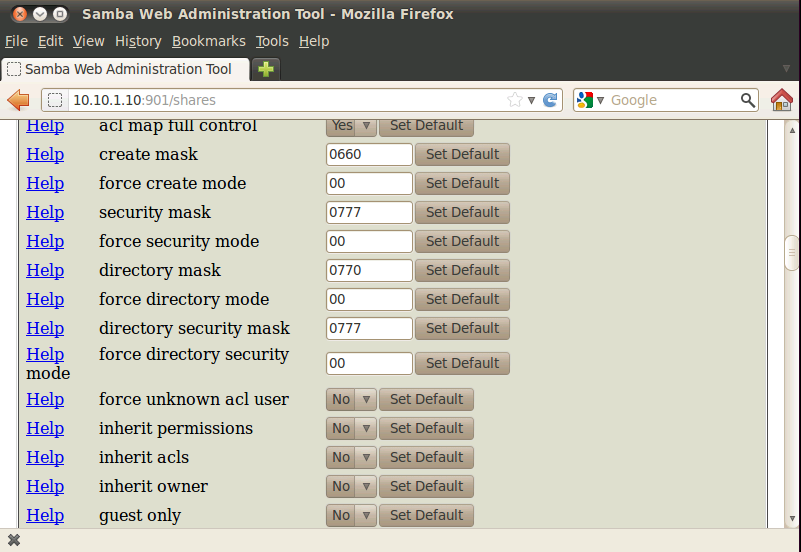Close the status bar X icon
The image size is (801, 552).
point(14,540)
